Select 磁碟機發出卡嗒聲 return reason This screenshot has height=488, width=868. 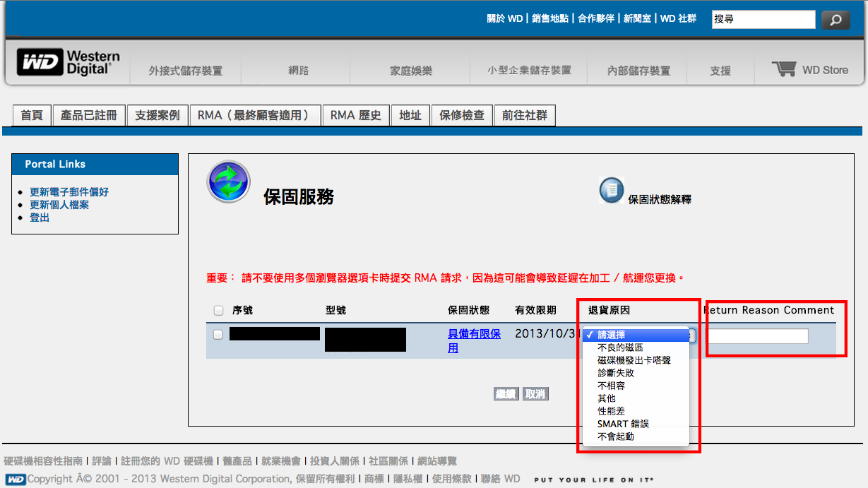636,360
